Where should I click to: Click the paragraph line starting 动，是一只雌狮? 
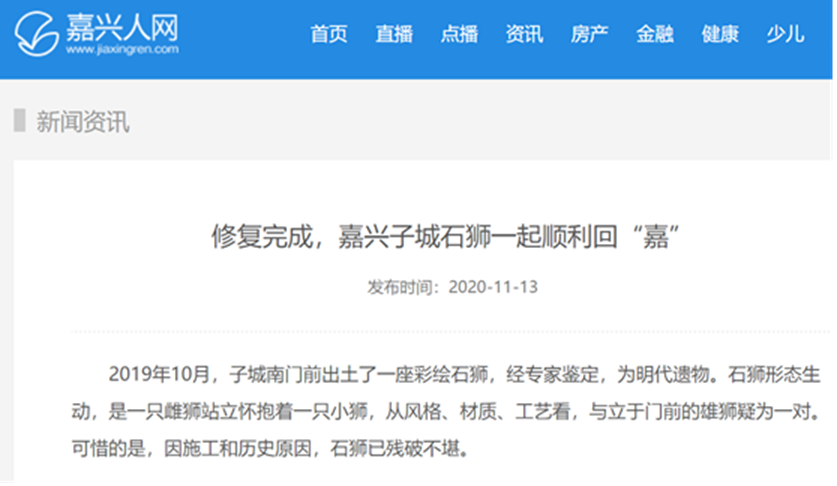(x=446, y=411)
